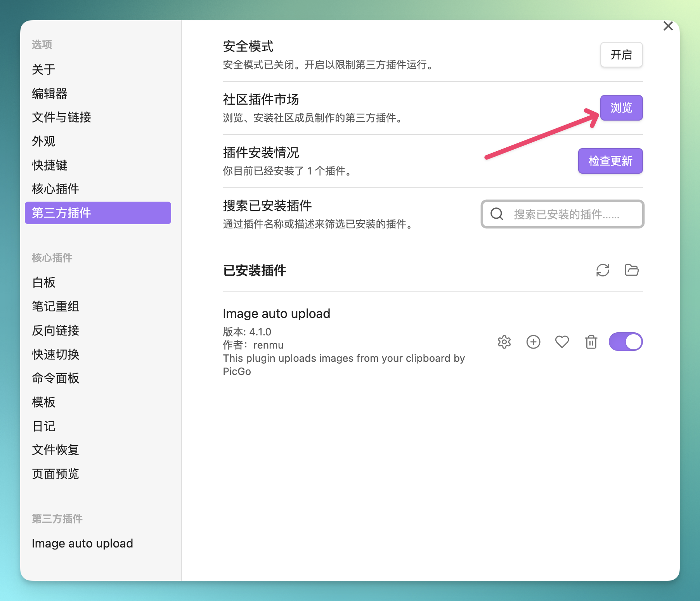Open Image auto upload tab in sidebar
Image resolution: width=700 pixels, height=601 pixels.
[x=98, y=543]
